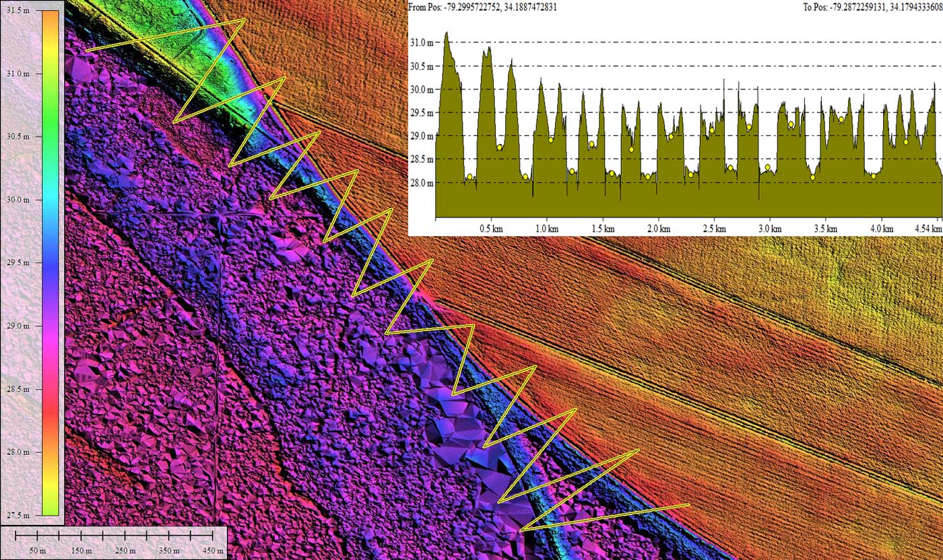Select the 30.0 m legend label
The width and height of the screenshot is (943, 560).
pyautogui.click(x=18, y=200)
